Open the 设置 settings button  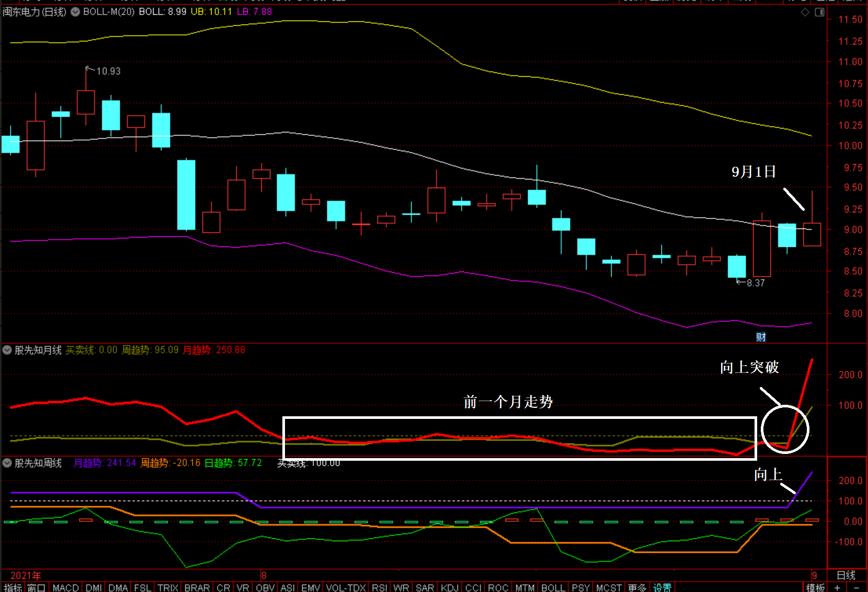[x=662, y=588]
